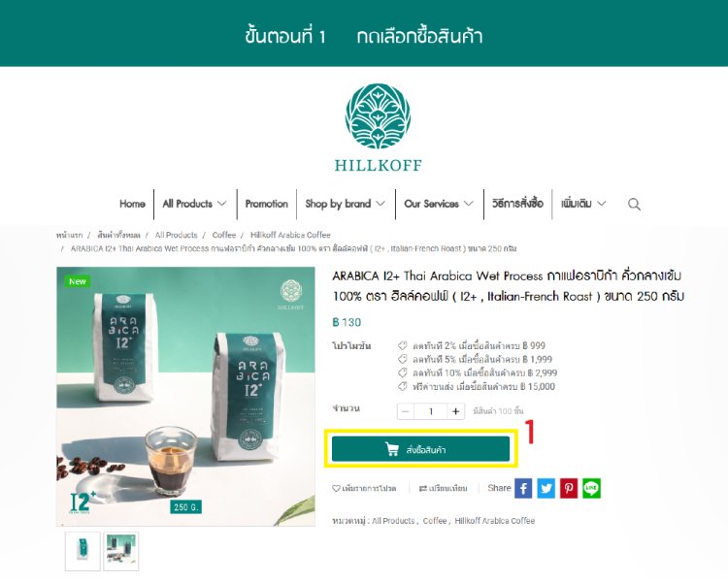Screen dimensions: 728x582
Task: Expand the All Products dropdown
Action: (194, 204)
